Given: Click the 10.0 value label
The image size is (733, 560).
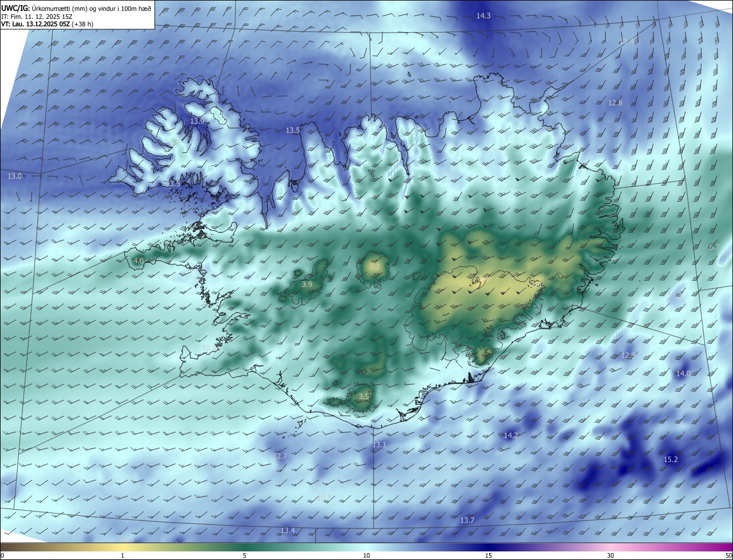Looking at the screenshot, I should click(x=210, y=348).
